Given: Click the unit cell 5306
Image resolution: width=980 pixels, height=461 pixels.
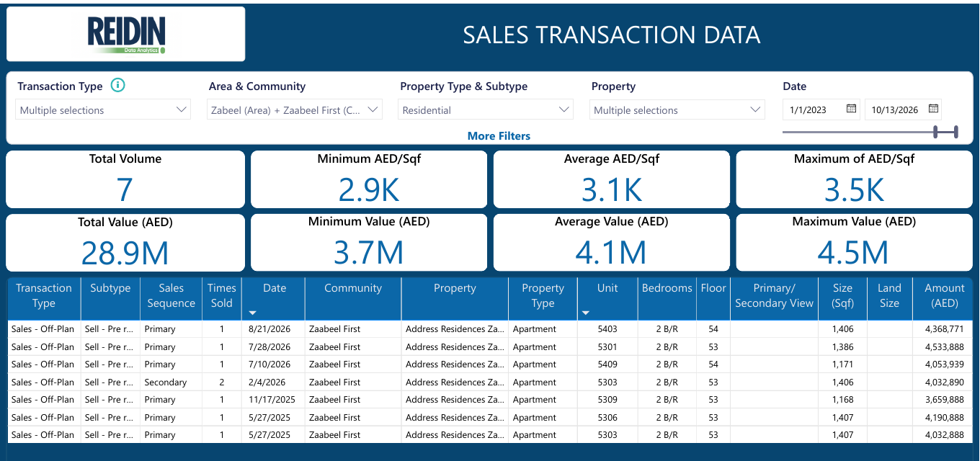Looking at the screenshot, I should coord(607,418).
